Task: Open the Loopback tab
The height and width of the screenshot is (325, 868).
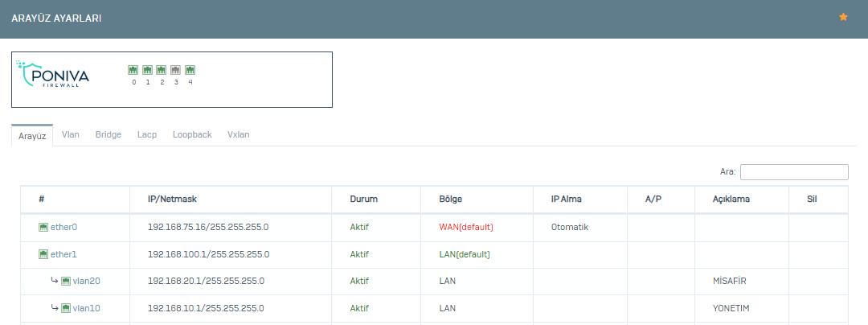Action: [192, 134]
